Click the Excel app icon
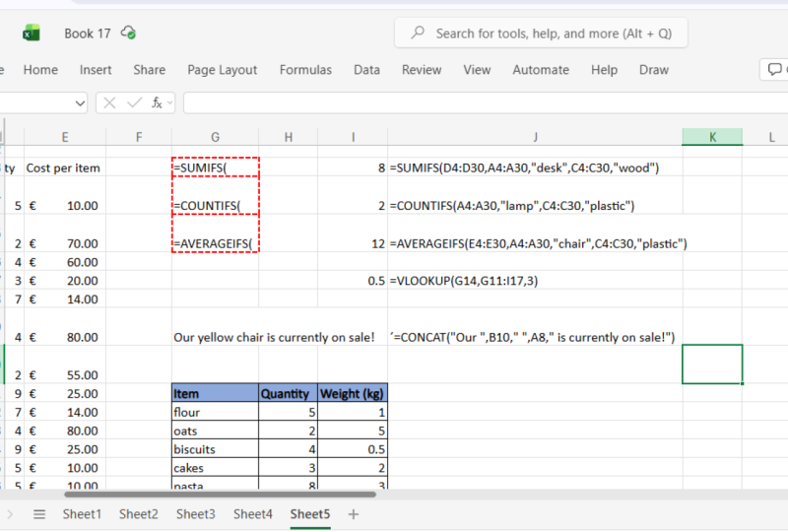 [x=32, y=33]
